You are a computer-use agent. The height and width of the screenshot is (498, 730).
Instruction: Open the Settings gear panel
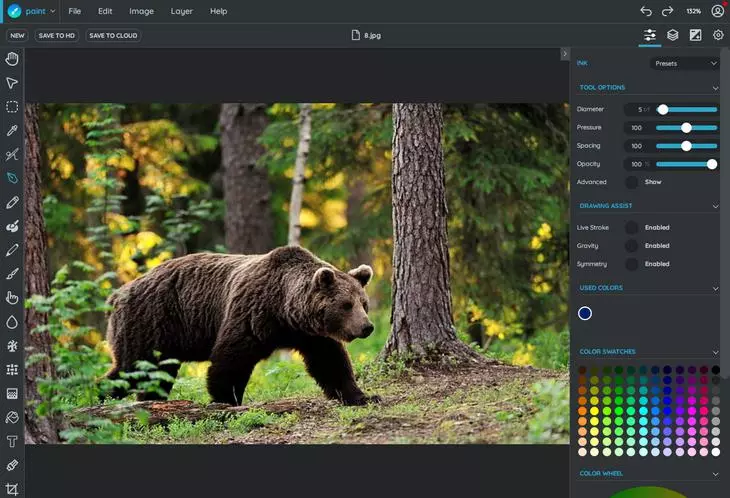718,35
